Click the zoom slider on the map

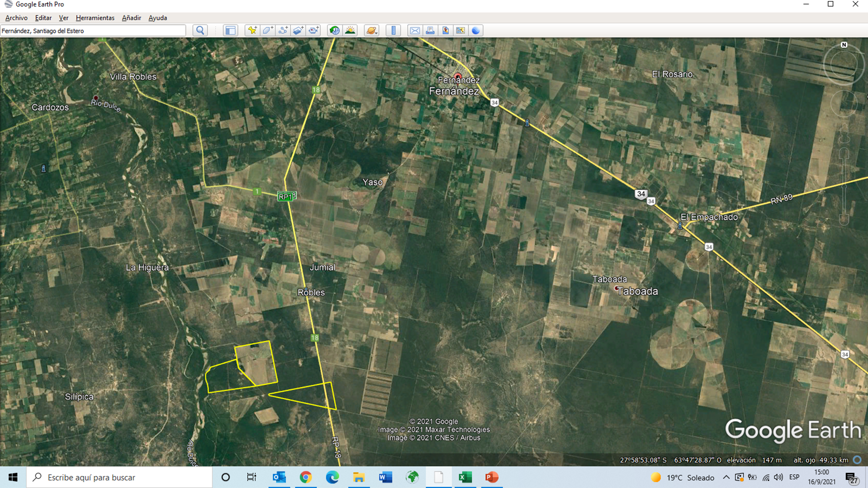click(x=844, y=185)
